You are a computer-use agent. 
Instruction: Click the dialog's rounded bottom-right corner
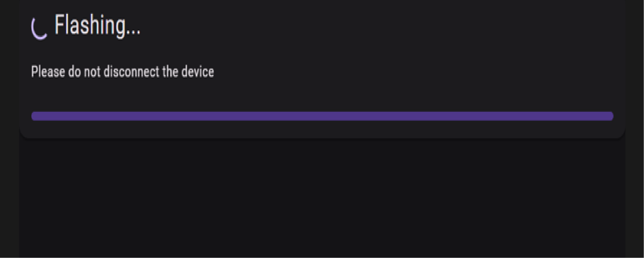click(x=620, y=134)
